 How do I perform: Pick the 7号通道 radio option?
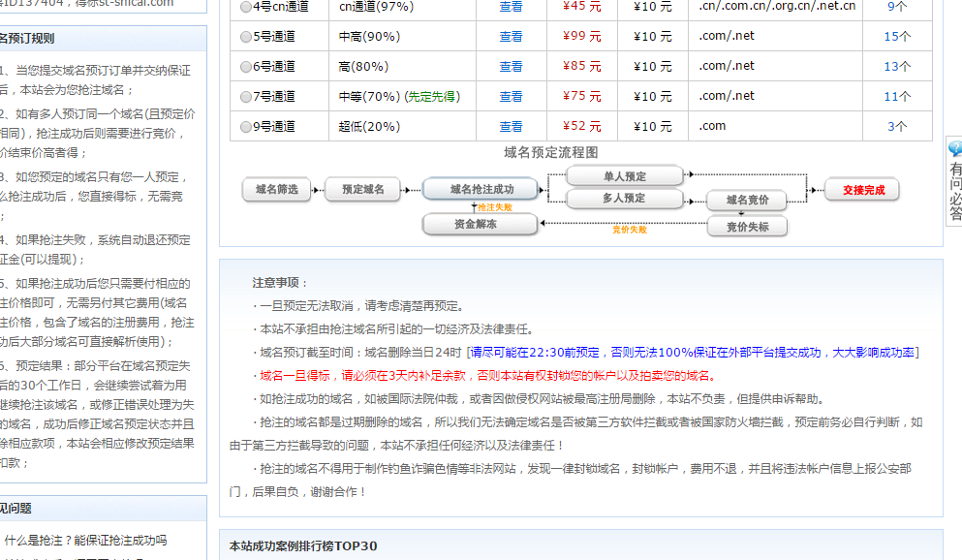point(245,97)
